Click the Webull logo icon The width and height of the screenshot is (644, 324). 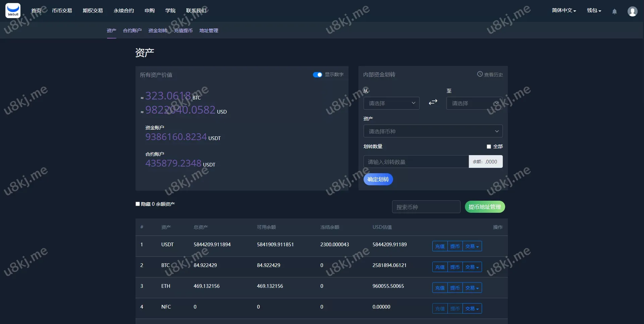coord(13,11)
